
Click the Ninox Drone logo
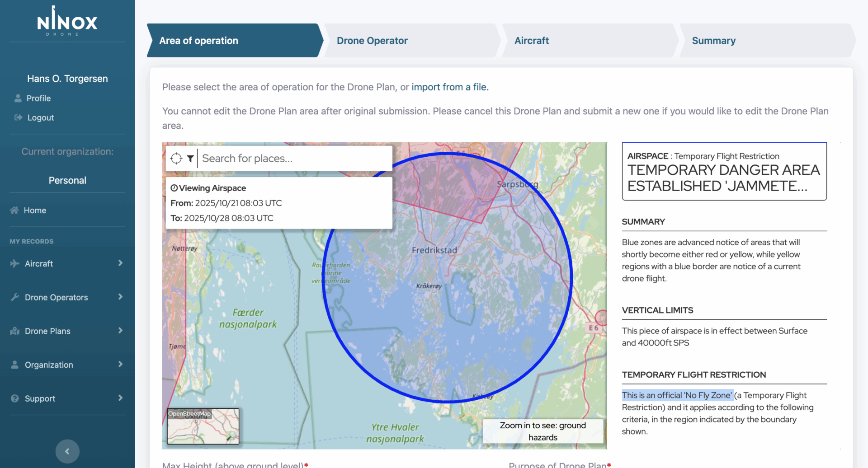pyautogui.click(x=67, y=21)
